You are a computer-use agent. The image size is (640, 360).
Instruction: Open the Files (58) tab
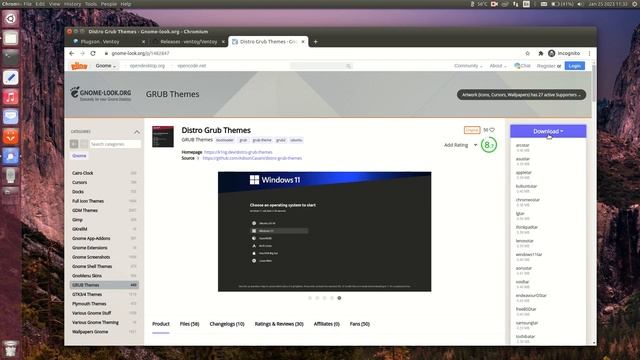[189, 324]
